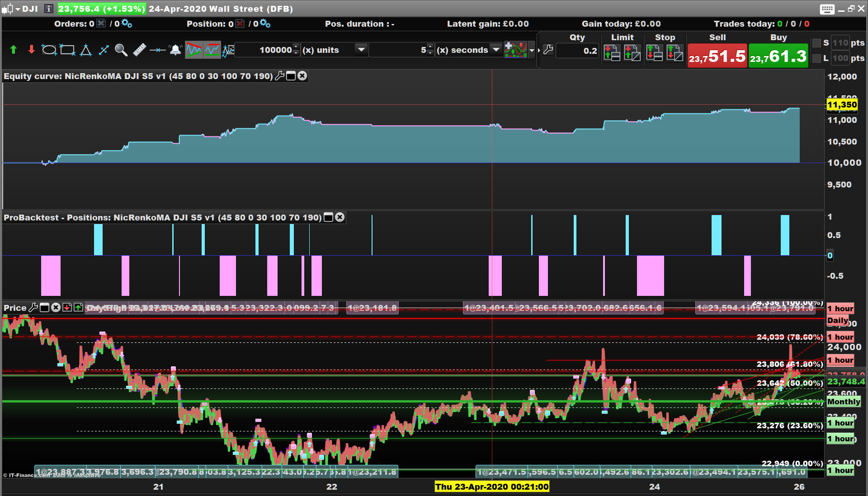Click the green buy arrow tool
This screenshot has height=496, width=868.
13,50
